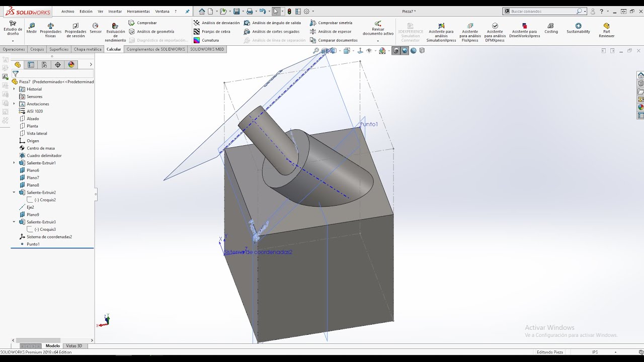The width and height of the screenshot is (644, 362).
Task: Expand Estudio de diseño dropdown
Action: coord(13,41)
